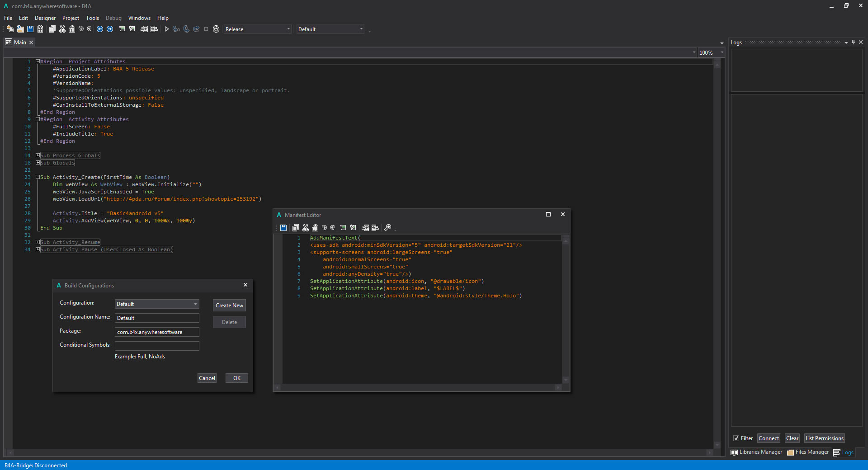Copy selection via main toolbar icon
Viewport: 868px width, 470px height.
pos(52,29)
